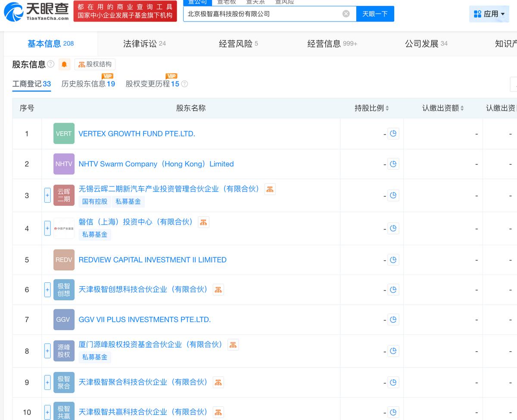Open GGV VII PLUS INVESTMENTS PTE.LTD. link
This screenshot has height=420, width=517.
tap(144, 320)
